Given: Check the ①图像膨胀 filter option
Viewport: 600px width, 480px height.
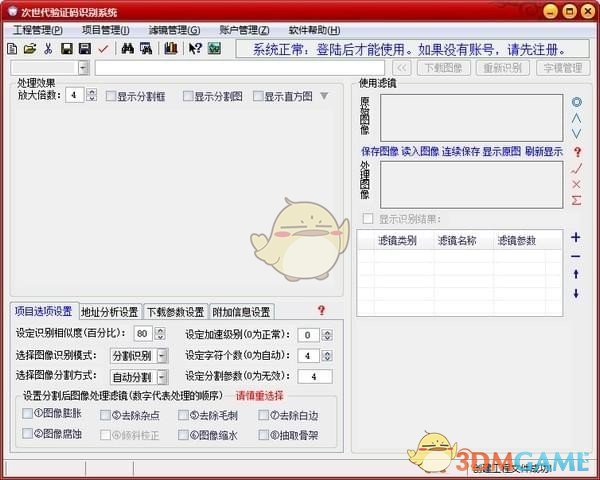Looking at the screenshot, I should (x=28, y=415).
